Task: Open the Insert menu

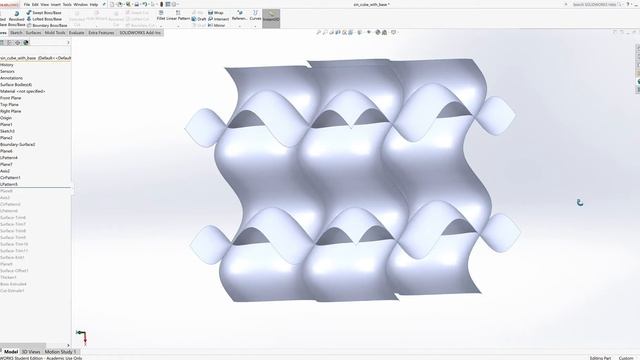Action: [x=56, y=4]
